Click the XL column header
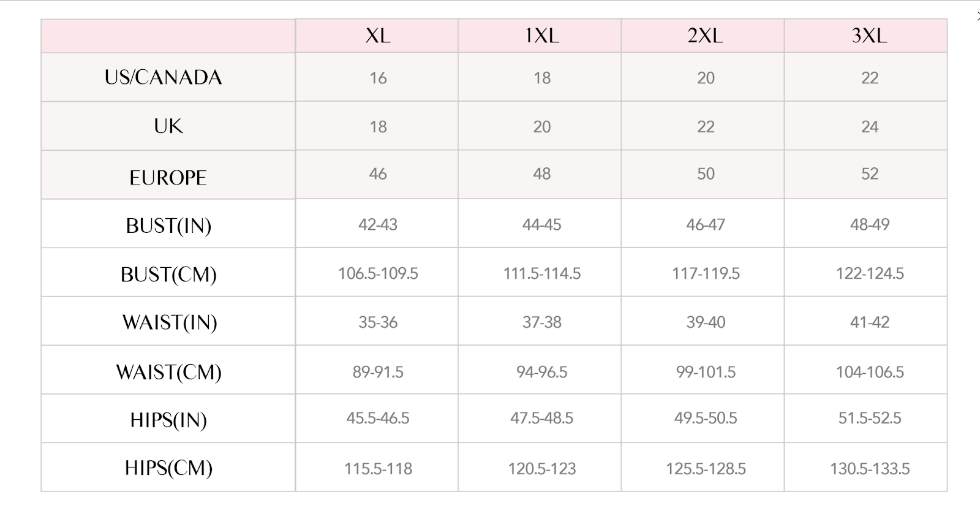Image resolution: width=980 pixels, height=516 pixels. pyautogui.click(x=377, y=36)
